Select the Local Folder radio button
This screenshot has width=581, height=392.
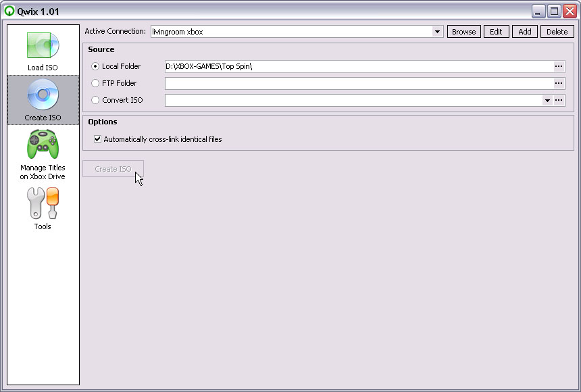95,66
